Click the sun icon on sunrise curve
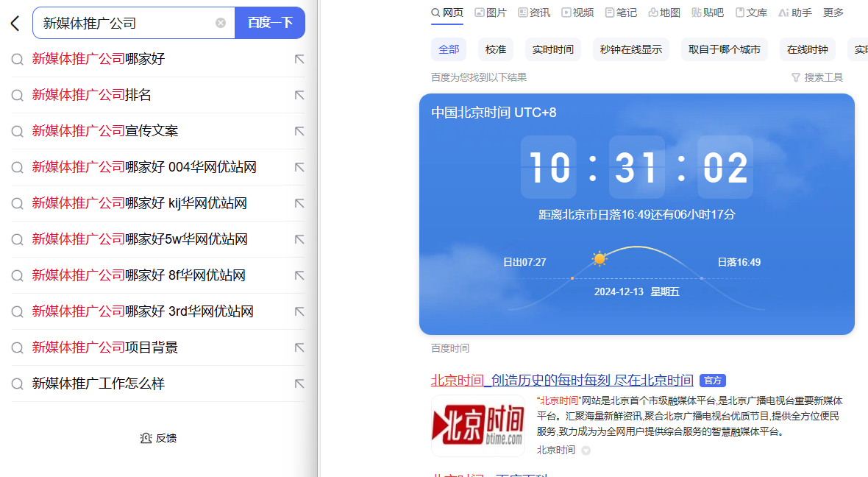 [599, 258]
